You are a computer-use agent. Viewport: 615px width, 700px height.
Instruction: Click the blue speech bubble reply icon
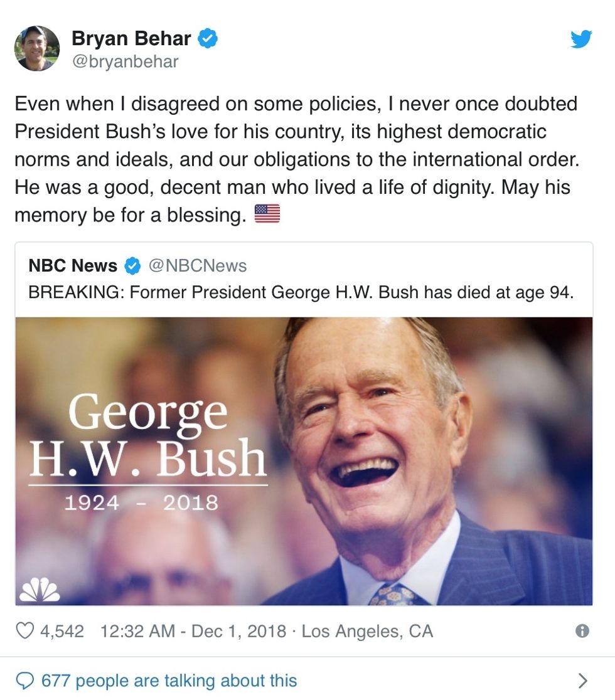[24, 681]
